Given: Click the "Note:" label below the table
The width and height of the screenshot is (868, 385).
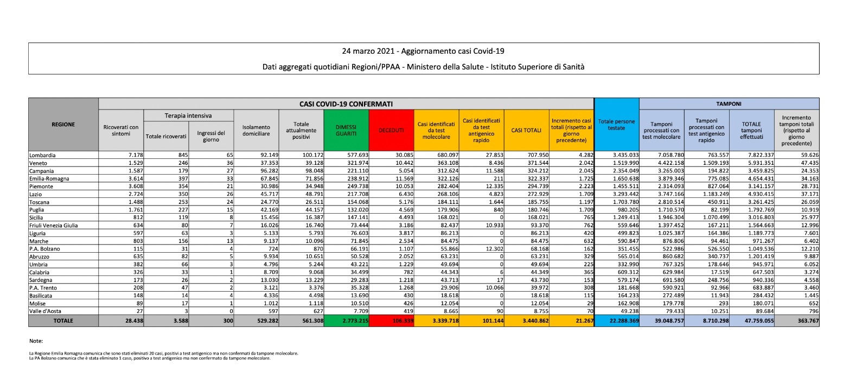Looking at the screenshot, I should (x=36, y=341).
